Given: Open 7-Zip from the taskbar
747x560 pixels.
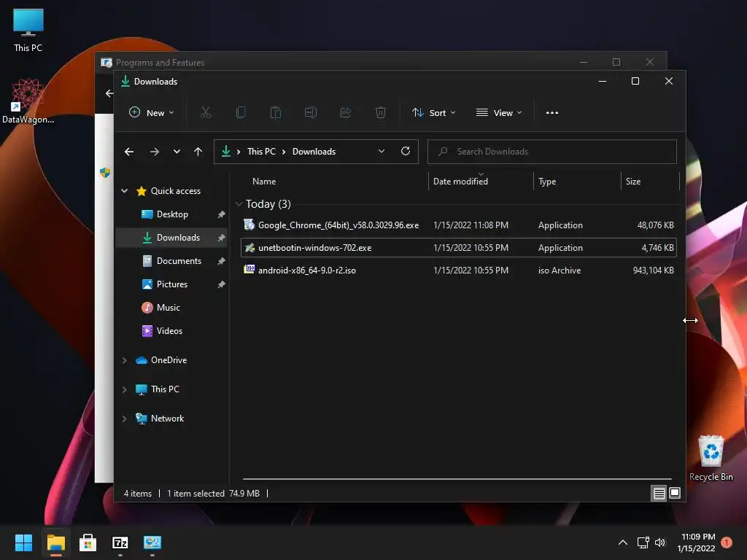Looking at the screenshot, I should (120, 542).
